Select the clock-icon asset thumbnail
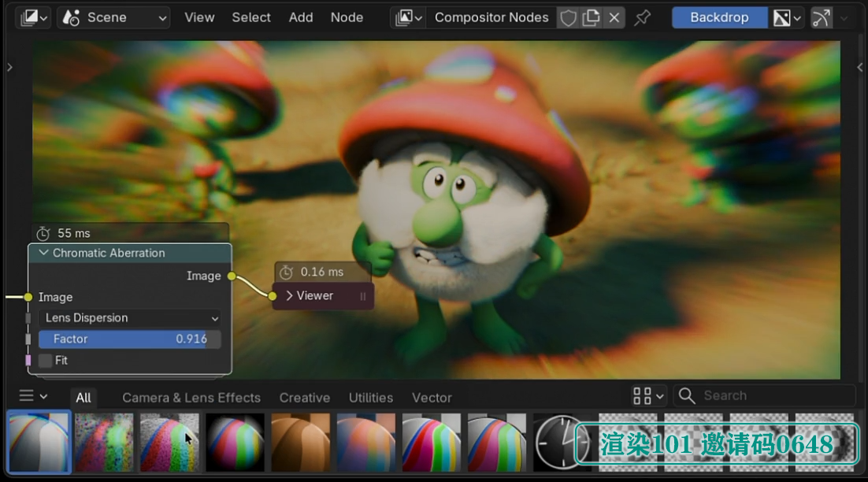This screenshot has width=868, height=482. 562,442
